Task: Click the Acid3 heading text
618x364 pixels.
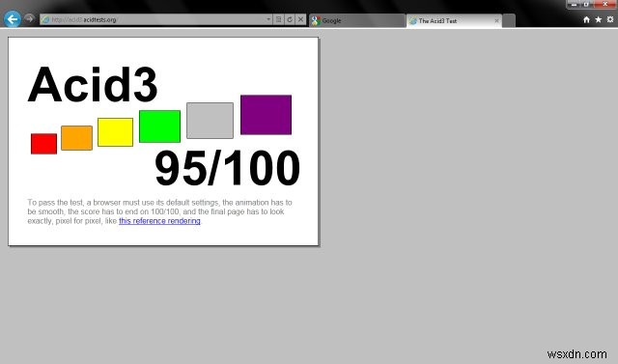Action: pos(93,85)
